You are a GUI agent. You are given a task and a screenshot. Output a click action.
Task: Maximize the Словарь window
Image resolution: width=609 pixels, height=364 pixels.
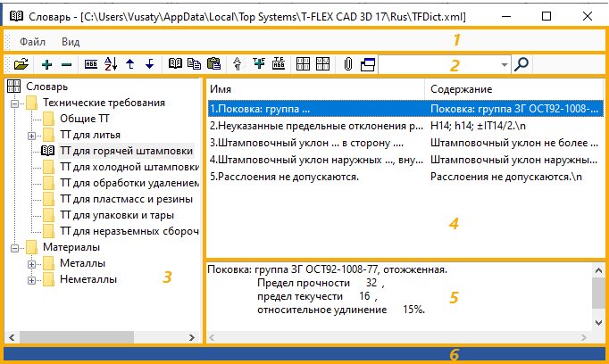pos(546,16)
